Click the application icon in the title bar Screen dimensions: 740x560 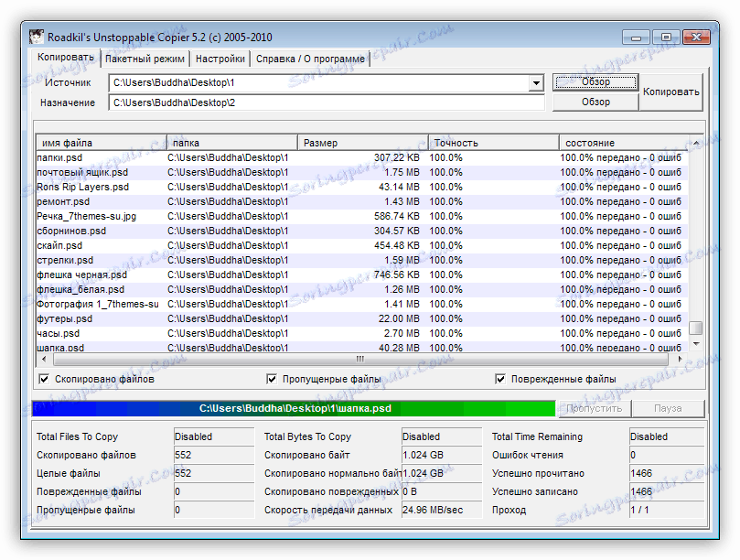point(37,37)
